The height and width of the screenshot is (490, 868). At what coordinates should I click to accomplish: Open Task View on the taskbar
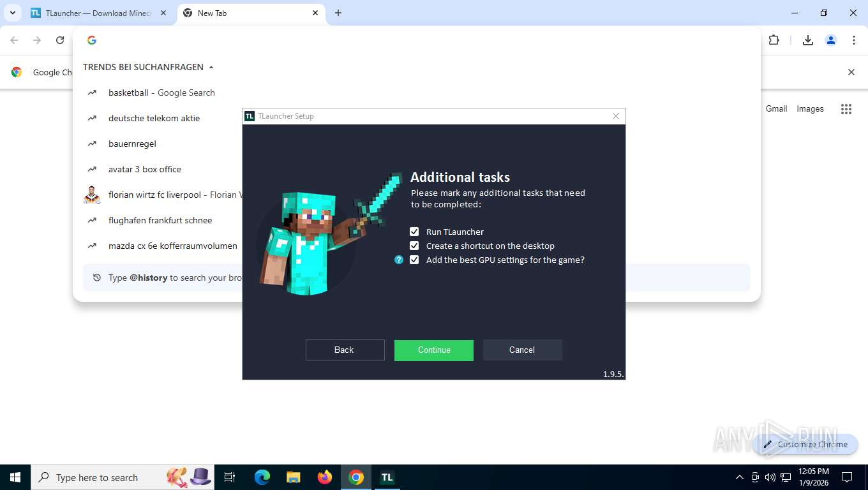tap(230, 477)
